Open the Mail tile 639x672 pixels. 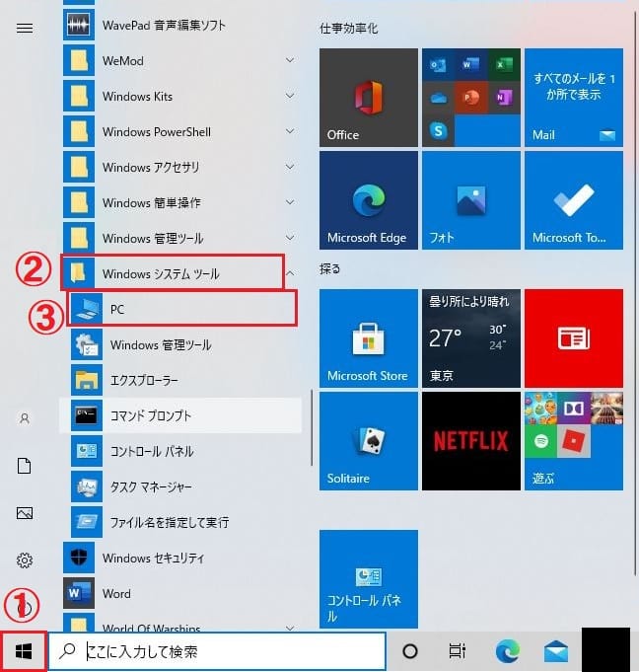573,97
